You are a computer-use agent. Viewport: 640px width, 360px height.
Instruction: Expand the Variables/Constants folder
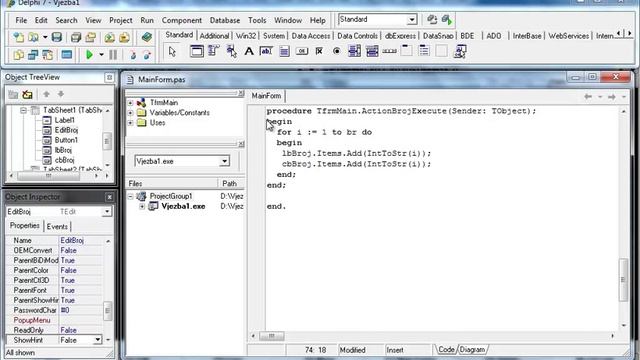point(131,113)
